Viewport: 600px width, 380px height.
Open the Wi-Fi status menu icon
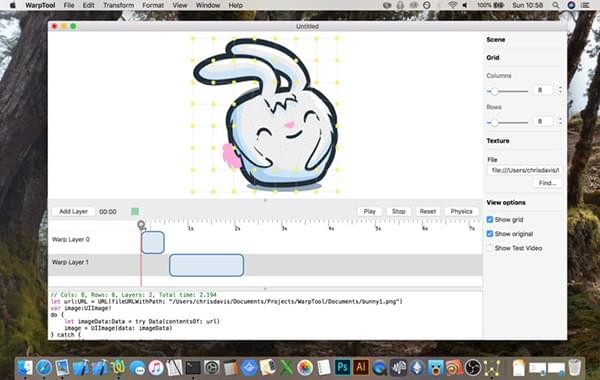tap(452, 5)
